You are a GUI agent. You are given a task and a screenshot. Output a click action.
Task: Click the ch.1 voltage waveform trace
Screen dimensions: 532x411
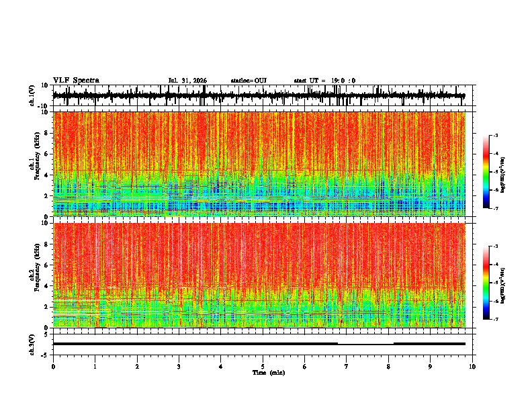[259, 95]
